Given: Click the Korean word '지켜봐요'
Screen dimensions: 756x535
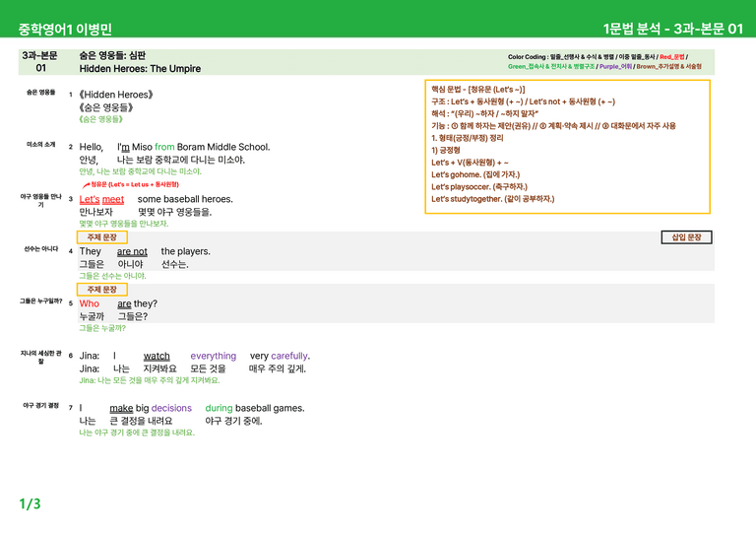Looking at the screenshot, I should pyautogui.click(x=160, y=368).
